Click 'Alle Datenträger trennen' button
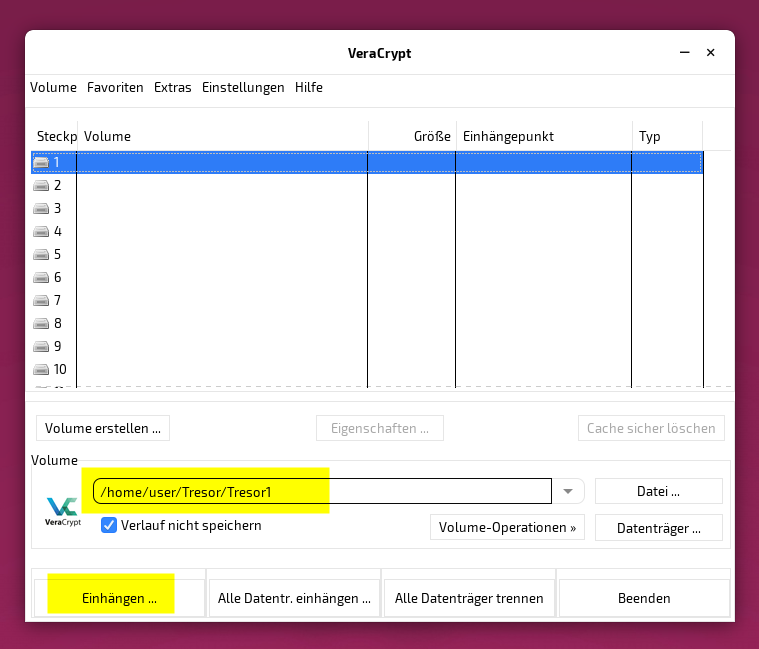The image size is (759, 649). pyautogui.click(x=469, y=598)
